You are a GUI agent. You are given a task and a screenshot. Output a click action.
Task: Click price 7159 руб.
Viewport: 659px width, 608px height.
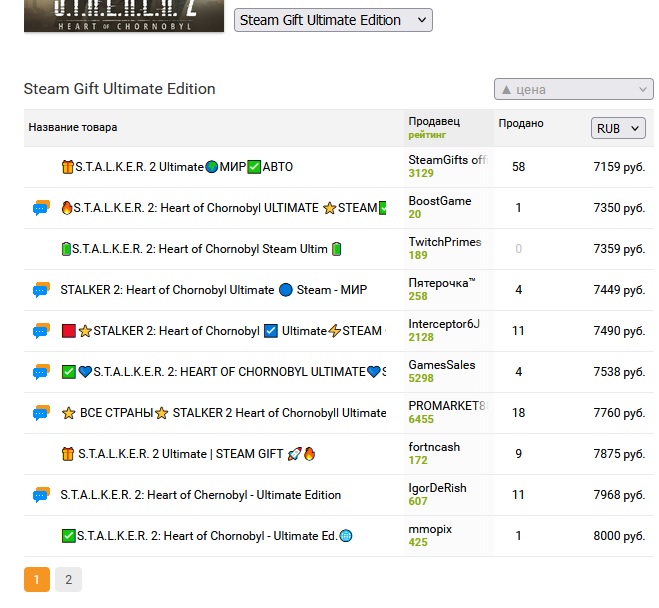click(619, 167)
